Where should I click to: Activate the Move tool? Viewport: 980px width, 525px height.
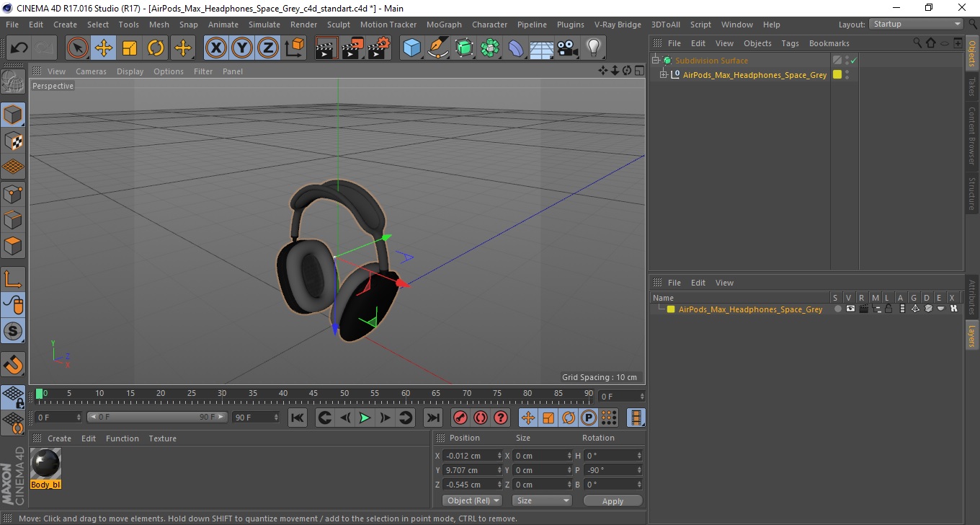104,48
